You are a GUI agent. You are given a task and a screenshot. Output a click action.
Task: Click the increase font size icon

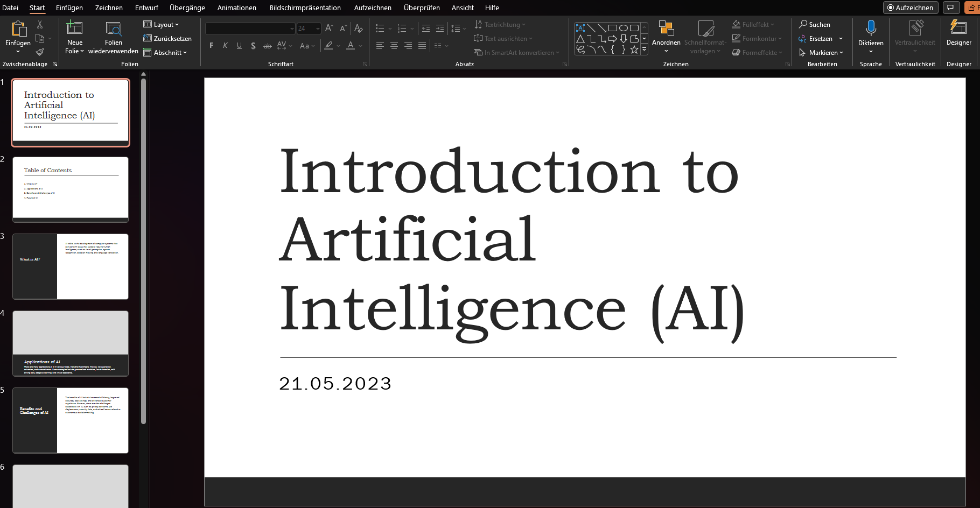tap(329, 29)
